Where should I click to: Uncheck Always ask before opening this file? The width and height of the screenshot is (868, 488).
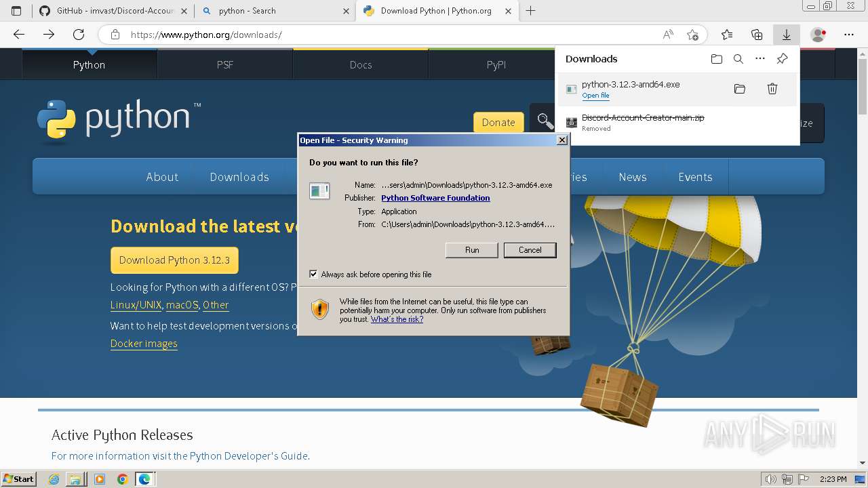[313, 274]
